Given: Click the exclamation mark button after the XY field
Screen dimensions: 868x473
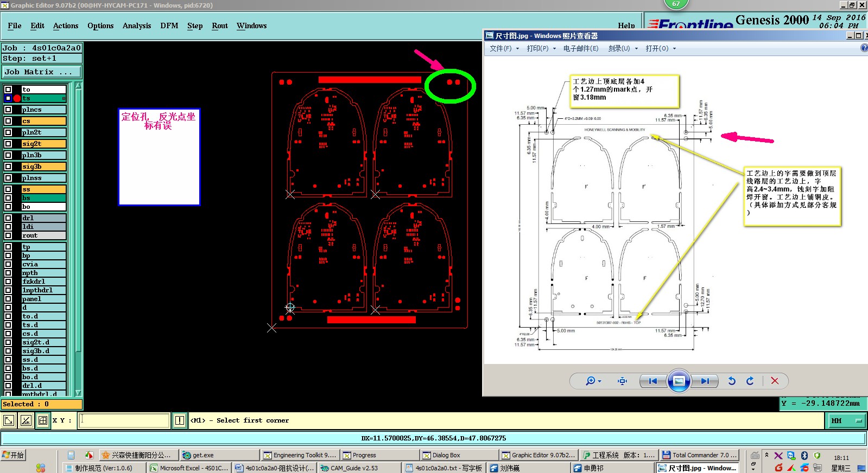Looking at the screenshot, I should (180, 420).
